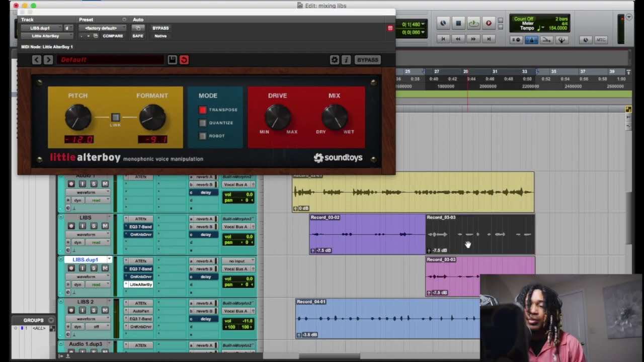Click the record button in the transport
644x362 pixels.
tap(488, 23)
